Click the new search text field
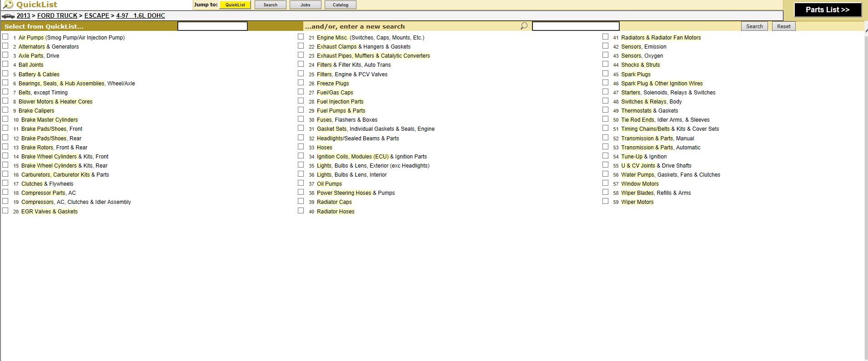The height and width of the screenshot is (361, 868). 576,26
